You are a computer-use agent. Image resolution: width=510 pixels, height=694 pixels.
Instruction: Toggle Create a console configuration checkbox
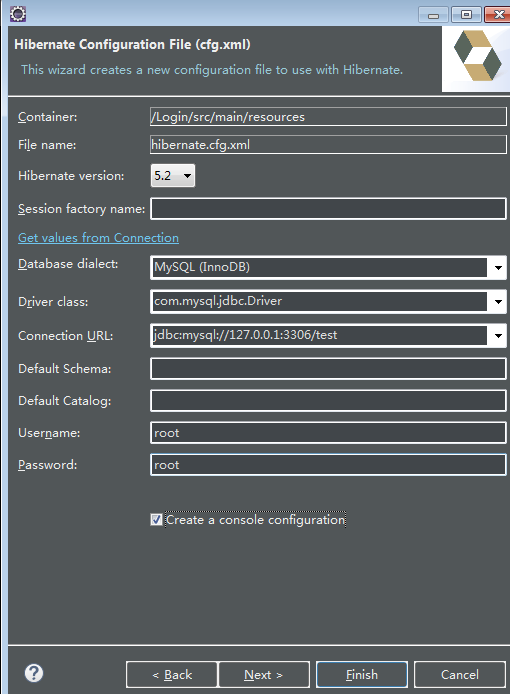156,520
